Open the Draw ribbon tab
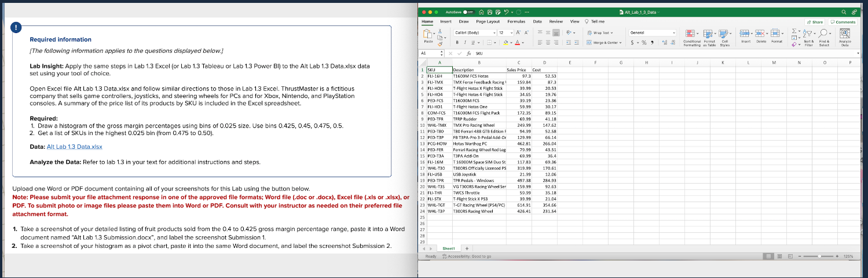 point(464,21)
